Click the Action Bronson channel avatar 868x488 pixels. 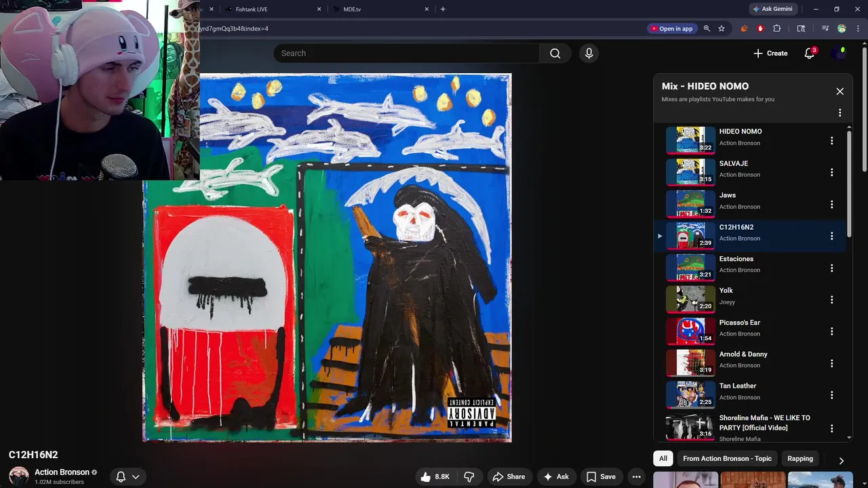tap(18, 476)
